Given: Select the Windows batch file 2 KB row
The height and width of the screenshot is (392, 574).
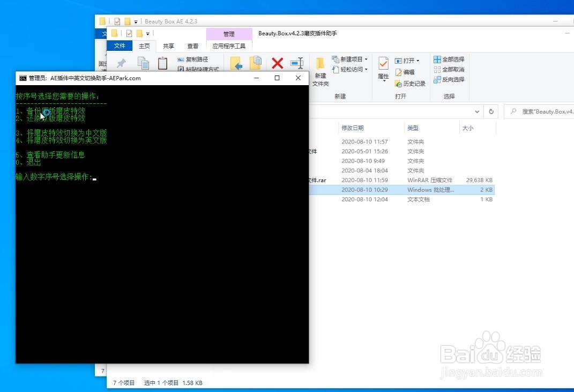Looking at the screenshot, I should (x=402, y=190).
